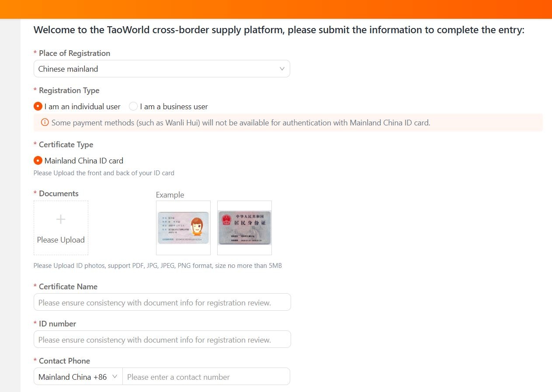
Task: Click the Wanli Hui payment notice banner
Action: (x=288, y=123)
